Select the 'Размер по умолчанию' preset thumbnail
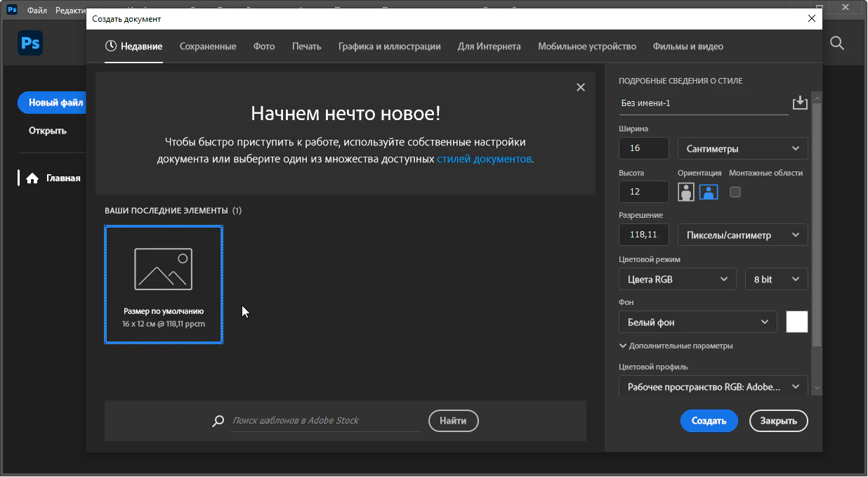This screenshot has width=868, height=477. [164, 285]
